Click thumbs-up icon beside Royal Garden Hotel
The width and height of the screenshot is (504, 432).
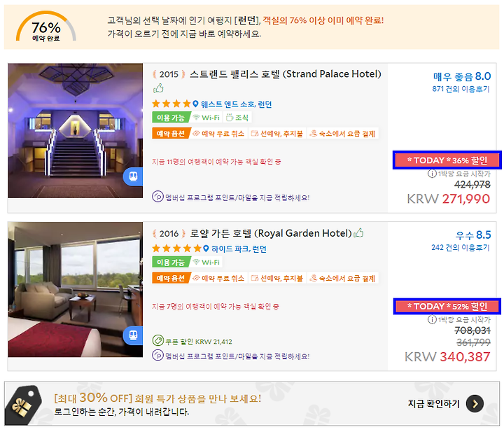click(358, 232)
